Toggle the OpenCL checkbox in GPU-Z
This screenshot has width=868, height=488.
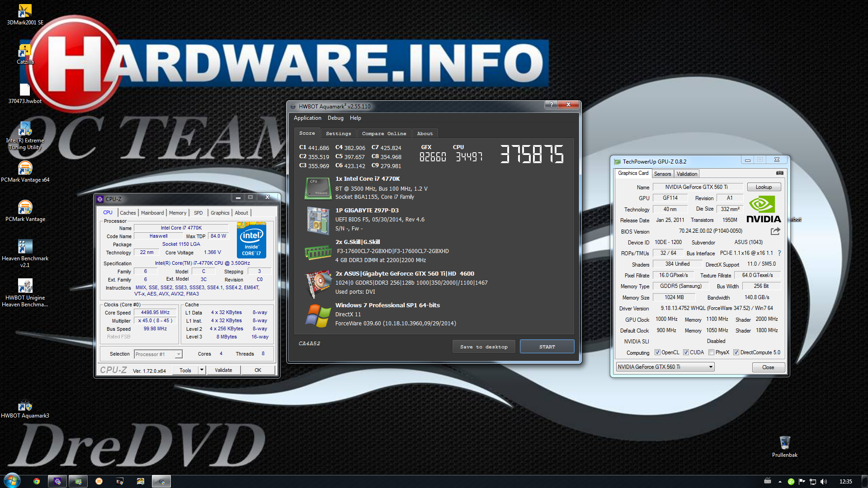pyautogui.click(x=658, y=352)
